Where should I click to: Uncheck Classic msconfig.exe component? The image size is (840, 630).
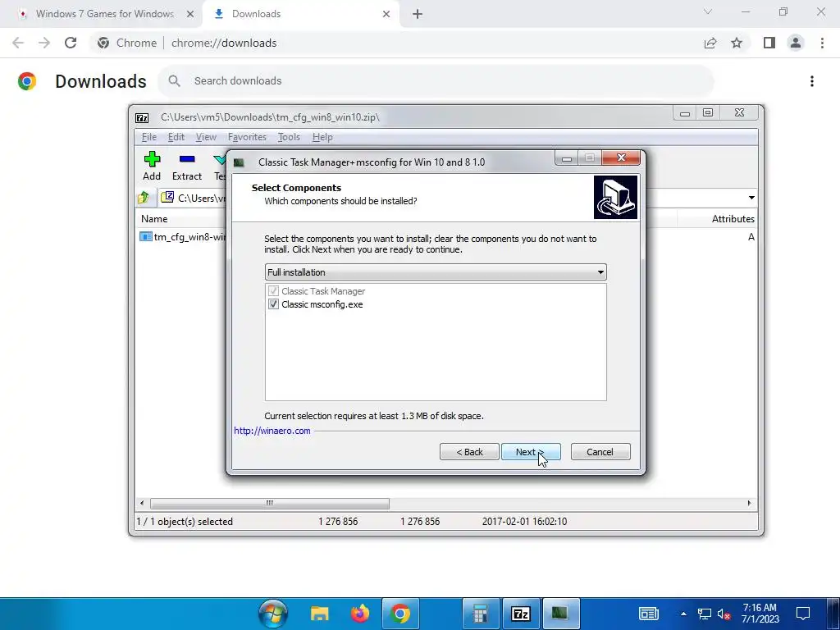coord(273,304)
